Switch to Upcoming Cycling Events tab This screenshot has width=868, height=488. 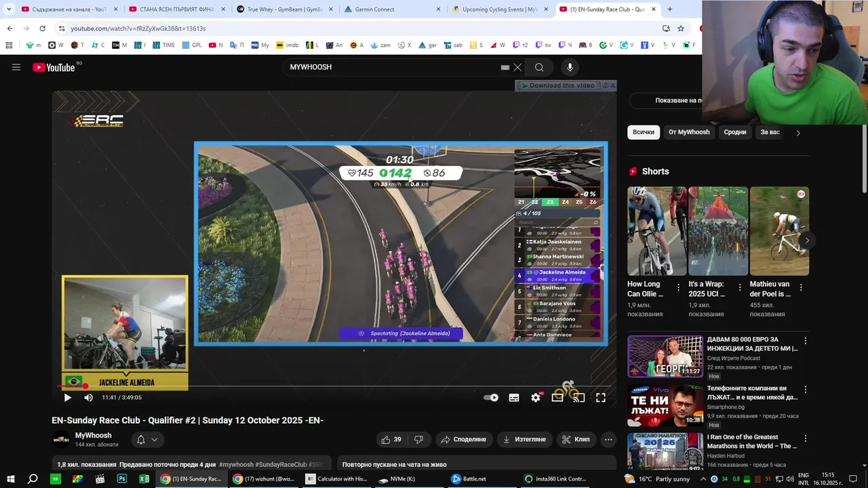500,9
